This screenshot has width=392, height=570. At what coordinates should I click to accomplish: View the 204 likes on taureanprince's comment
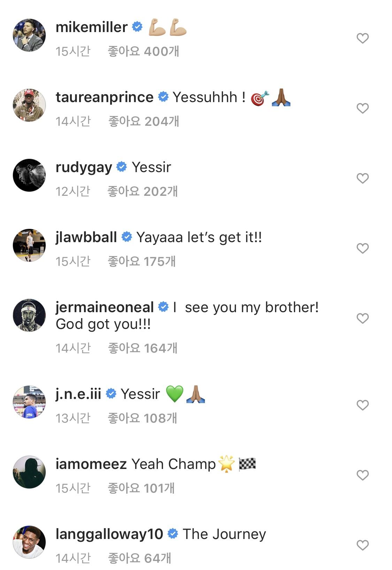tap(144, 122)
